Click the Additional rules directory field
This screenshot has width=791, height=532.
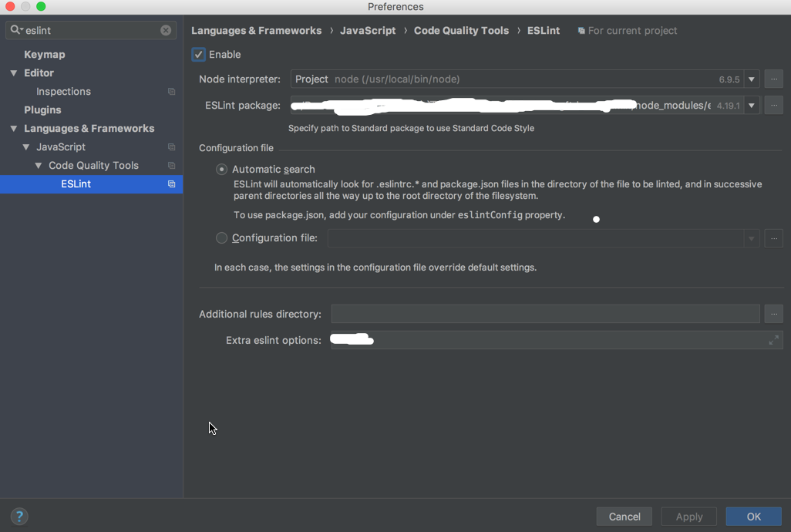pyautogui.click(x=545, y=314)
